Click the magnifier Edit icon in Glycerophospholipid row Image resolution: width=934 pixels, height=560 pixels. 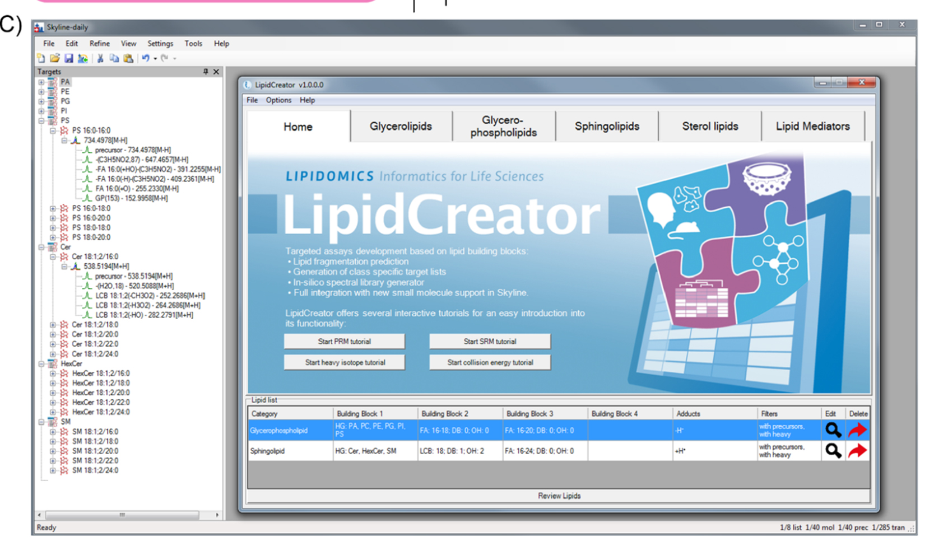point(833,430)
